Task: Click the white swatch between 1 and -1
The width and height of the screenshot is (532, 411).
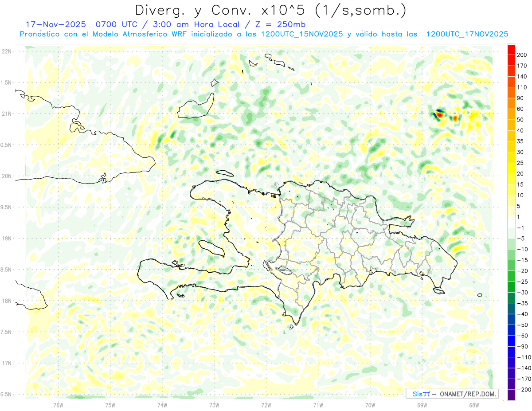Action: pos(511,222)
